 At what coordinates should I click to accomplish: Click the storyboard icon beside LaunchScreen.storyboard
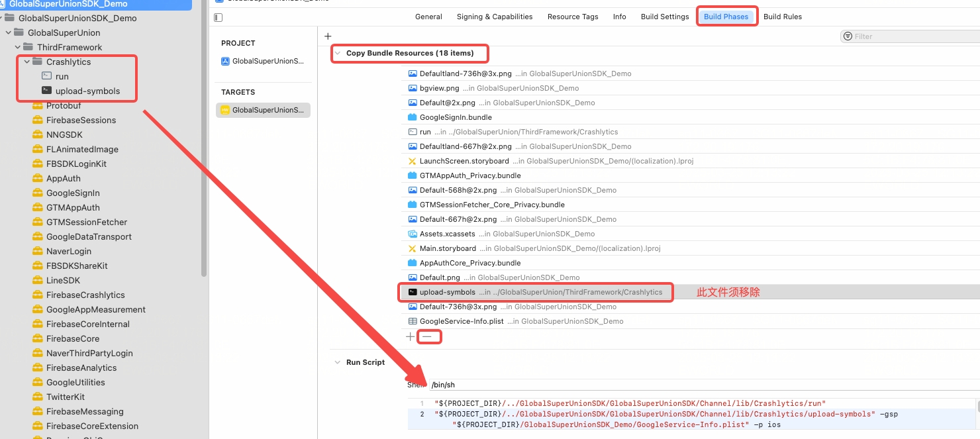(x=413, y=161)
